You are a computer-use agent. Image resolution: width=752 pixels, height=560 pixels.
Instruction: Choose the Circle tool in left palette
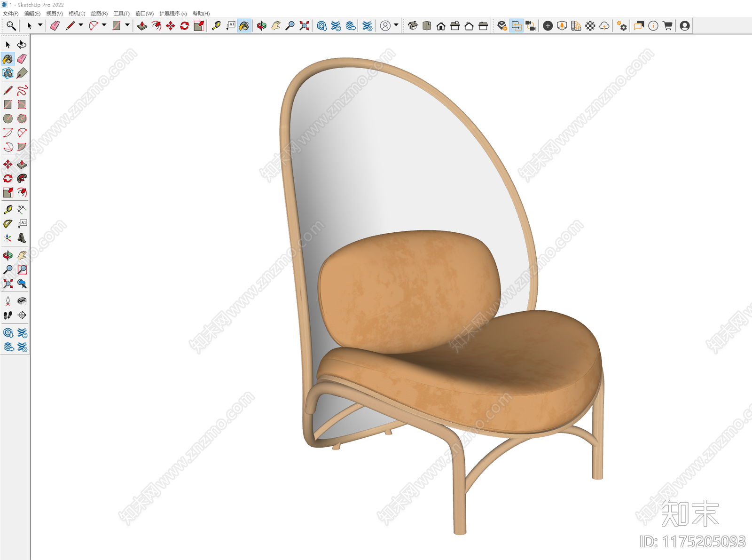coord(8,118)
